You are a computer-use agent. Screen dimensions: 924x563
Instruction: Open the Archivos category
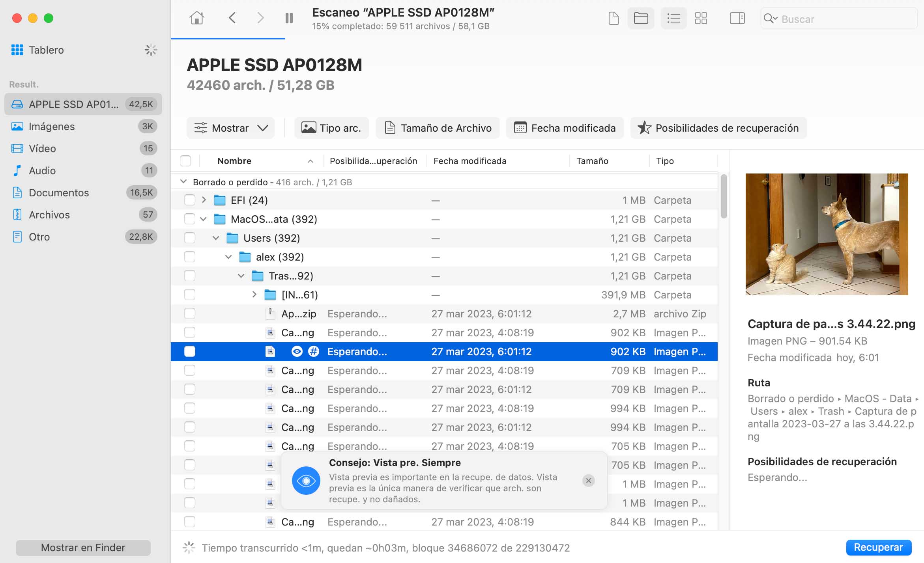pos(83,214)
